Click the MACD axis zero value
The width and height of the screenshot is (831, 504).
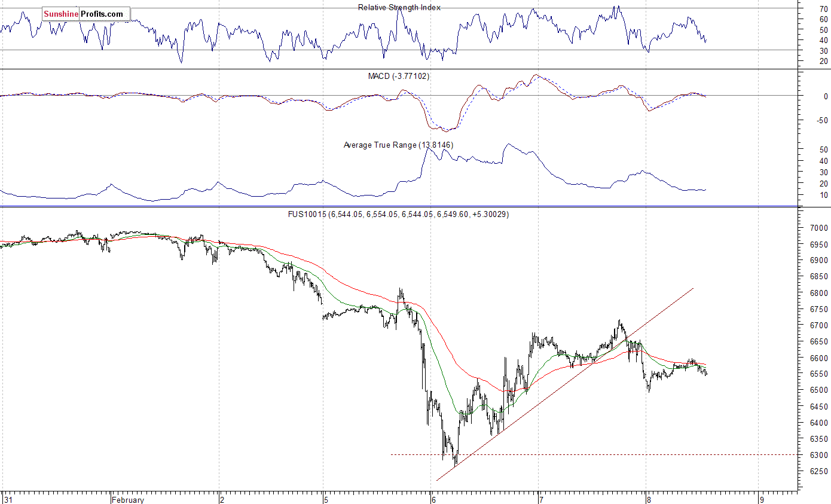tap(826, 96)
